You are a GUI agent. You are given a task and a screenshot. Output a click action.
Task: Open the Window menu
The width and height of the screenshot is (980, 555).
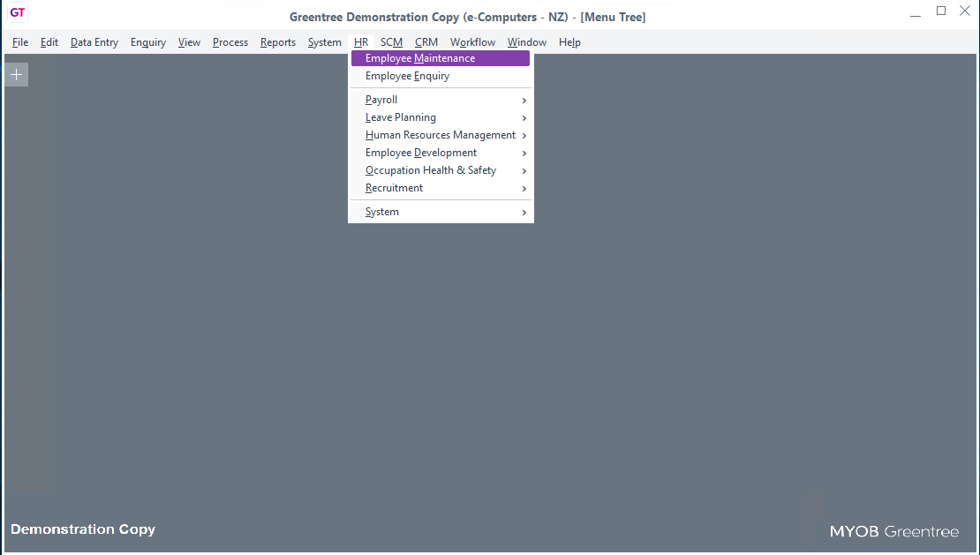click(x=527, y=42)
